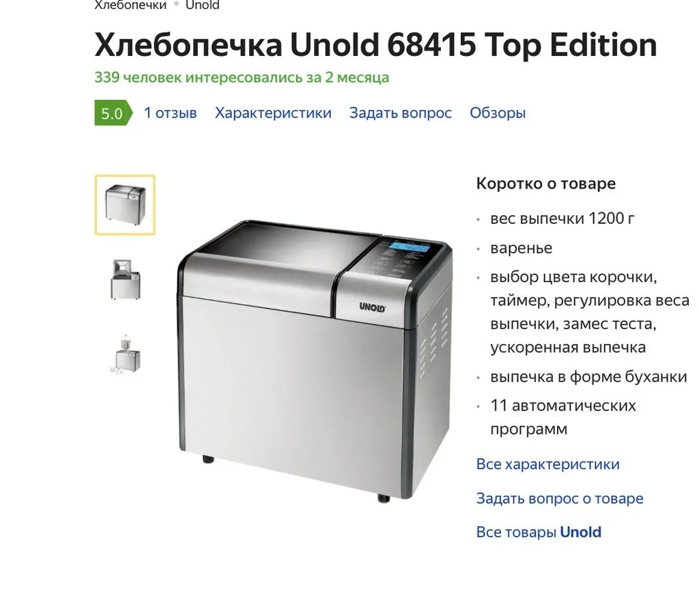Open the Задать вопрос tab
This screenshot has height=616, width=699.
400,113
